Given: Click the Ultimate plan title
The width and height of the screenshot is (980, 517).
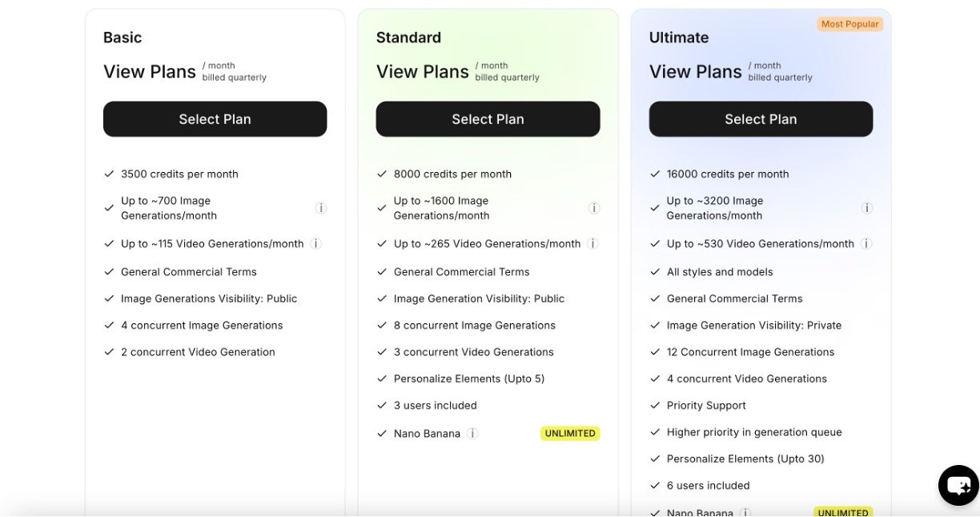Looking at the screenshot, I should pos(679,38).
